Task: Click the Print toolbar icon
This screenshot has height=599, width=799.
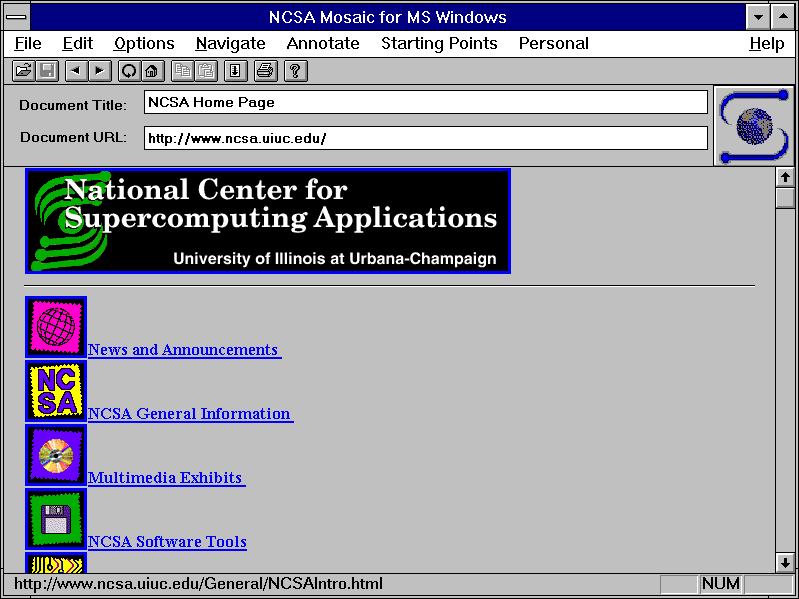Action: (264, 70)
